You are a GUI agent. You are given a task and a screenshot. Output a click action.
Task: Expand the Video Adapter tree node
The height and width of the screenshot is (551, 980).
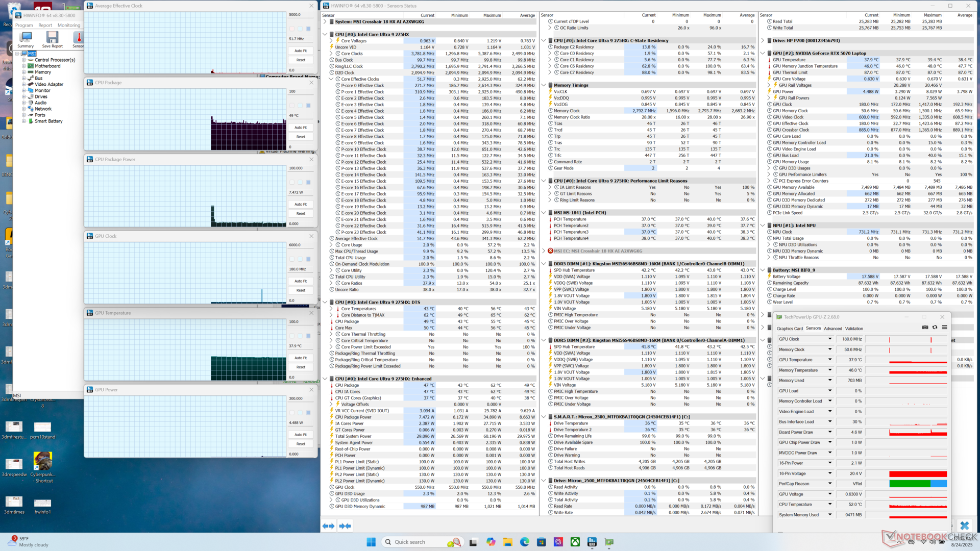pyautogui.click(x=24, y=84)
